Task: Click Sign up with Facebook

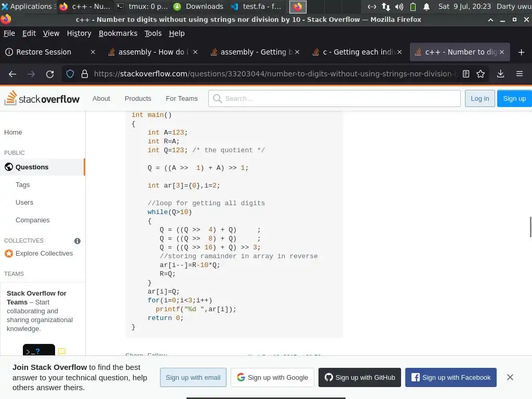Action: (x=451, y=377)
